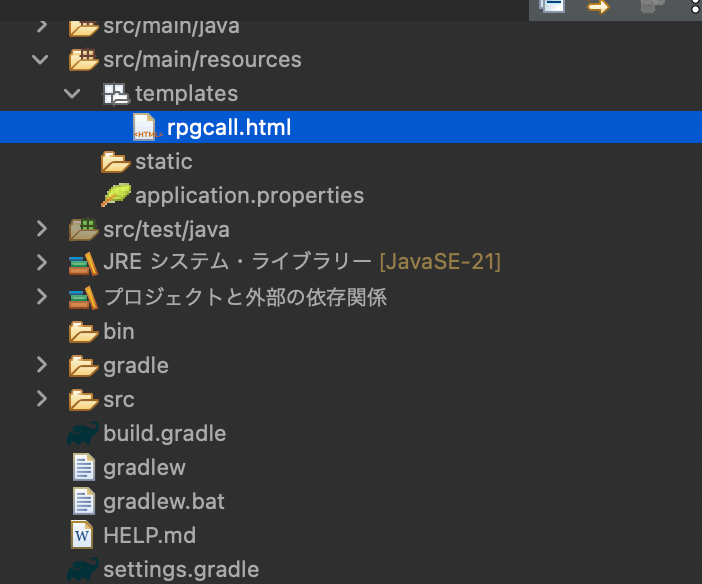Expand the JRE システム・ライブラリー node
Viewport: 702px width, 584px height.
(x=42, y=262)
